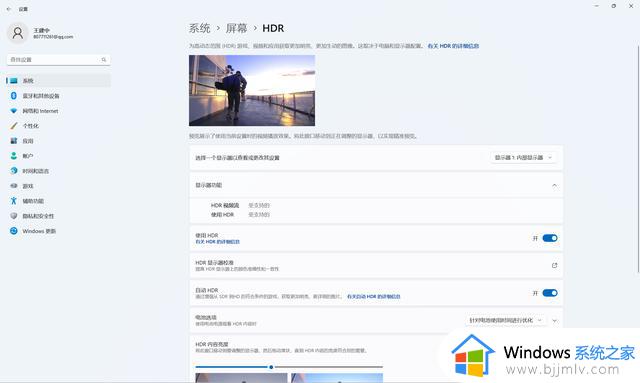Viewport: 640px width, 383px height.
Task: Select the Network and Internet label
Action: coord(40,111)
